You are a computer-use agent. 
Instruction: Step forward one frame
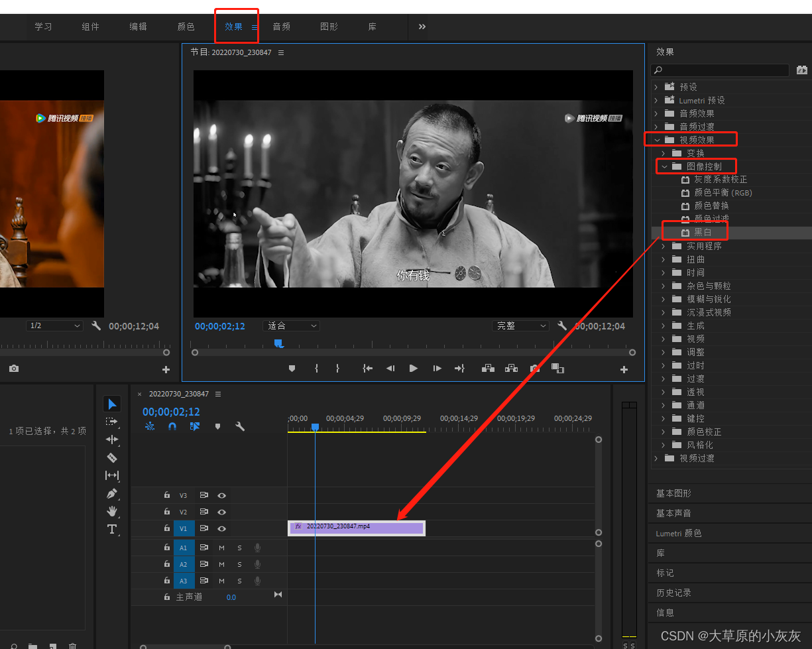coord(437,369)
